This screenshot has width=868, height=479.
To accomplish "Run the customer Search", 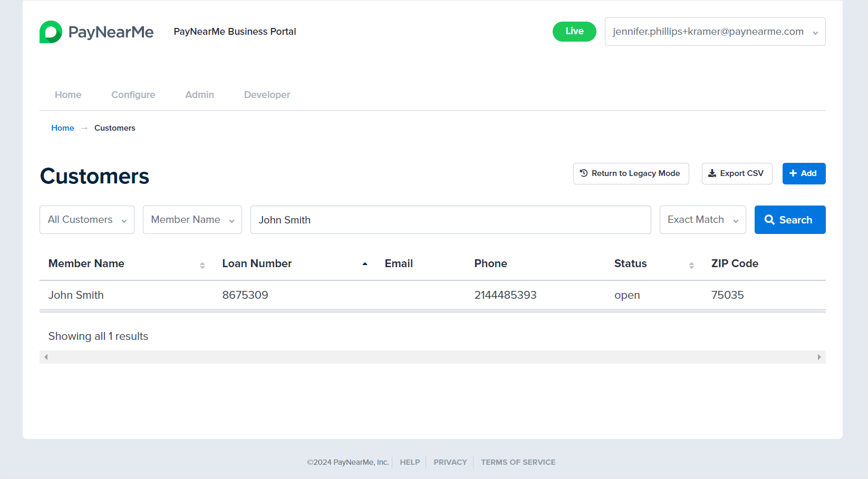I will click(x=790, y=220).
